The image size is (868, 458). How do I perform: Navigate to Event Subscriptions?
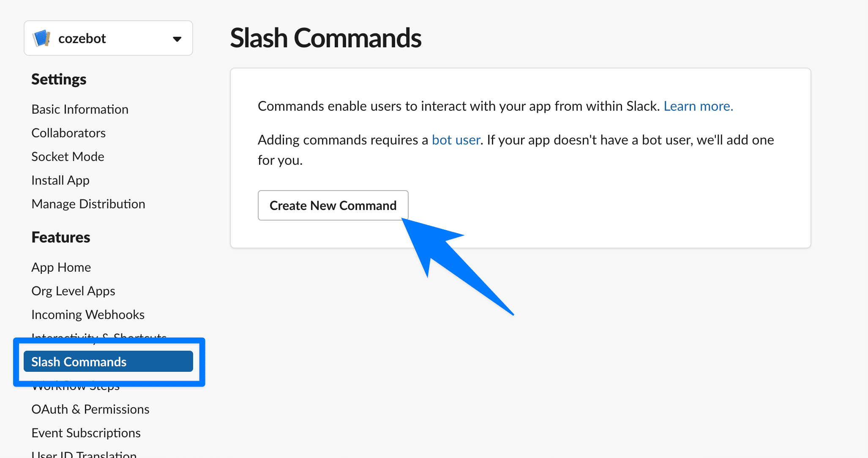pyautogui.click(x=86, y=433)
